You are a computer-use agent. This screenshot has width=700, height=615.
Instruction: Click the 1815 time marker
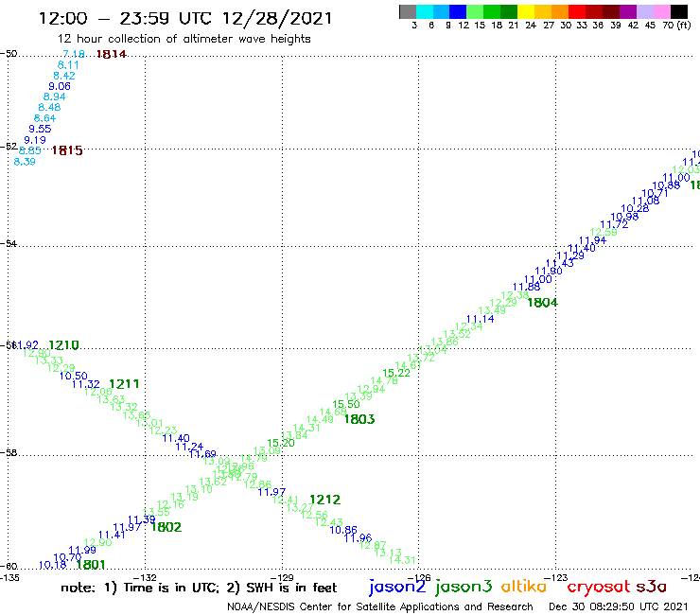tap(67, 150)
